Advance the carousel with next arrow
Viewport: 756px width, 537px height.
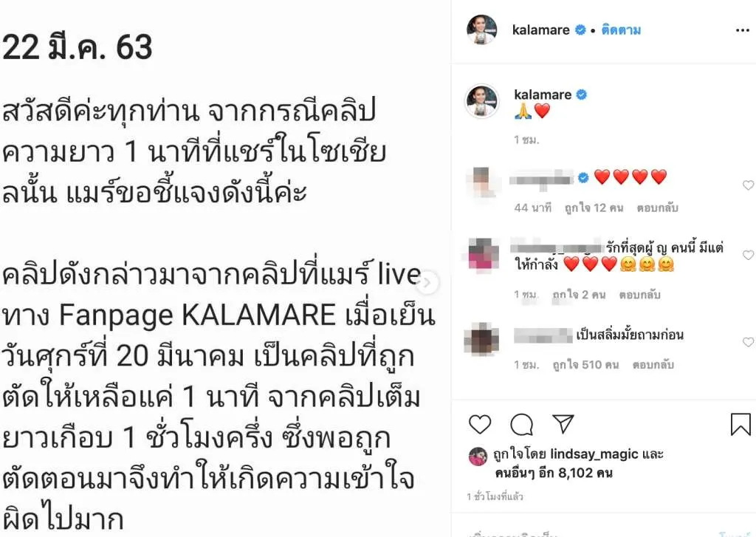pyautogui.click(x=426, y=283)
